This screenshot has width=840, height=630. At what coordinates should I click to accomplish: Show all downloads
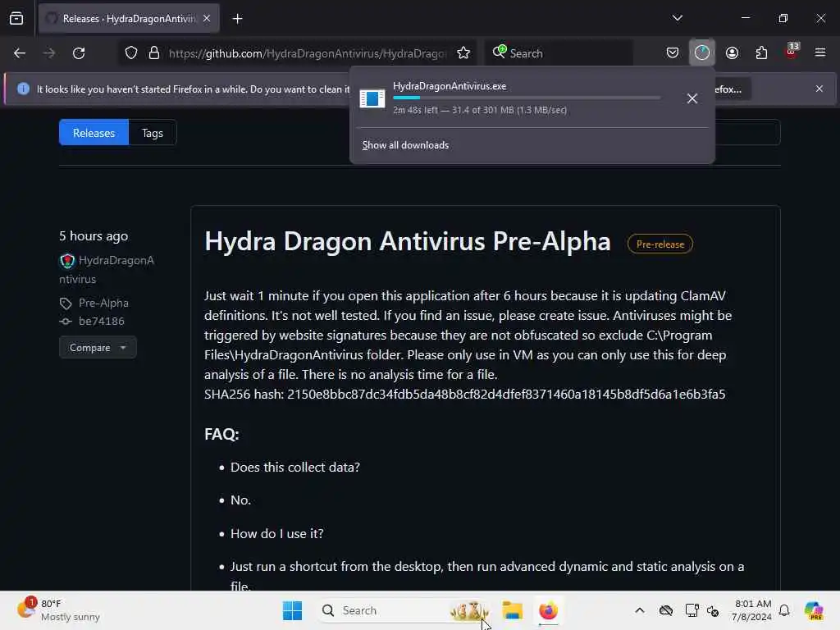coord(405,145)
